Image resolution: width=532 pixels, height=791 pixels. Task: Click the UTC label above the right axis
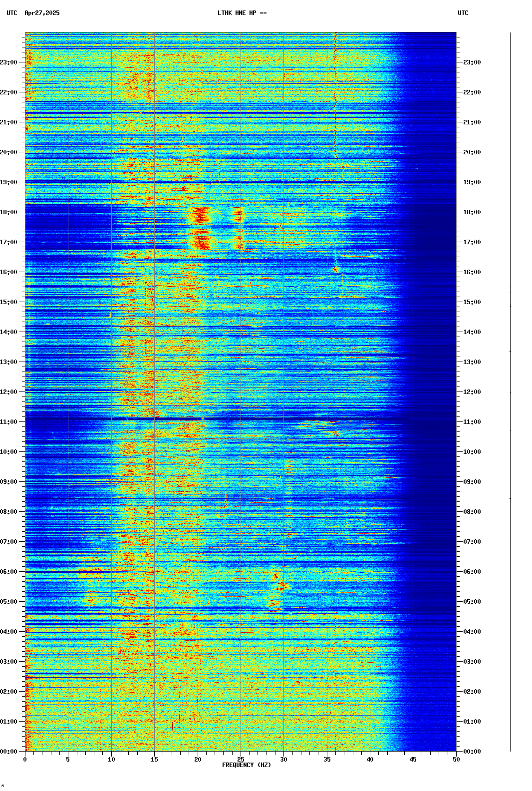pos(463,13)
